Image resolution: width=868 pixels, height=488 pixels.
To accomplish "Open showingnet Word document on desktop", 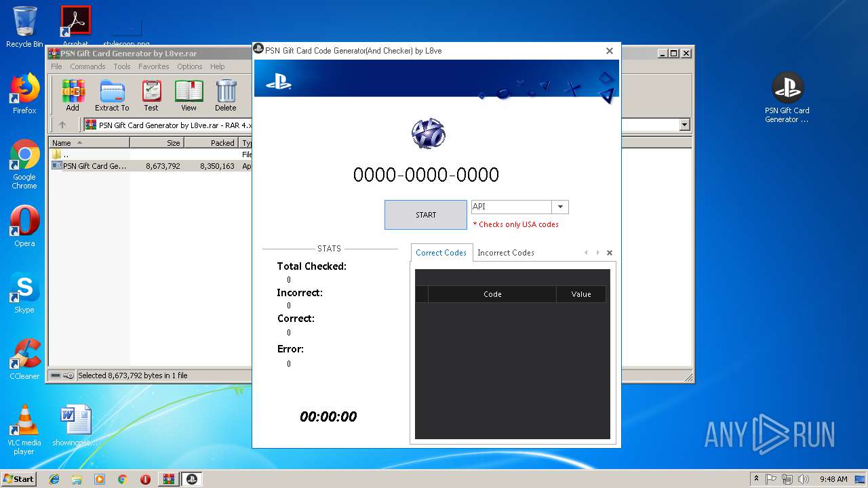I will tap(75, 426).
